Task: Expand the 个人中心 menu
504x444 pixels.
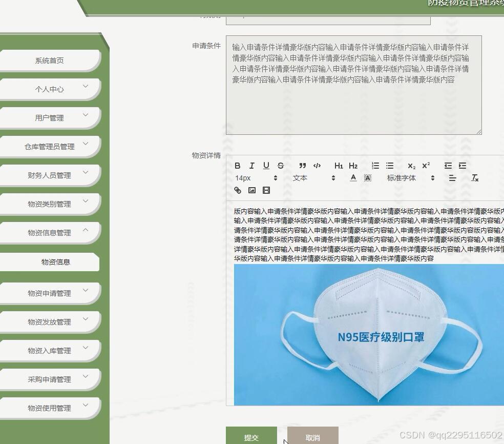Action: pos(49,89)
